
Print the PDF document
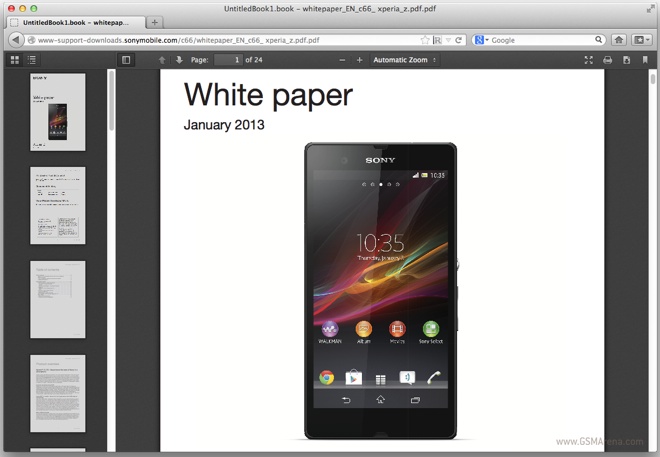607,60
